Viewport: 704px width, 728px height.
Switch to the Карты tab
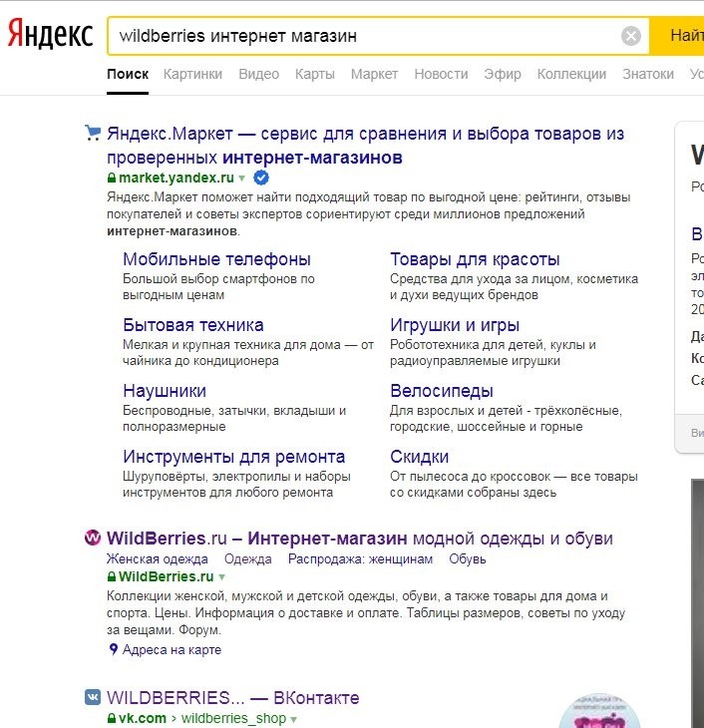(314, 74)
